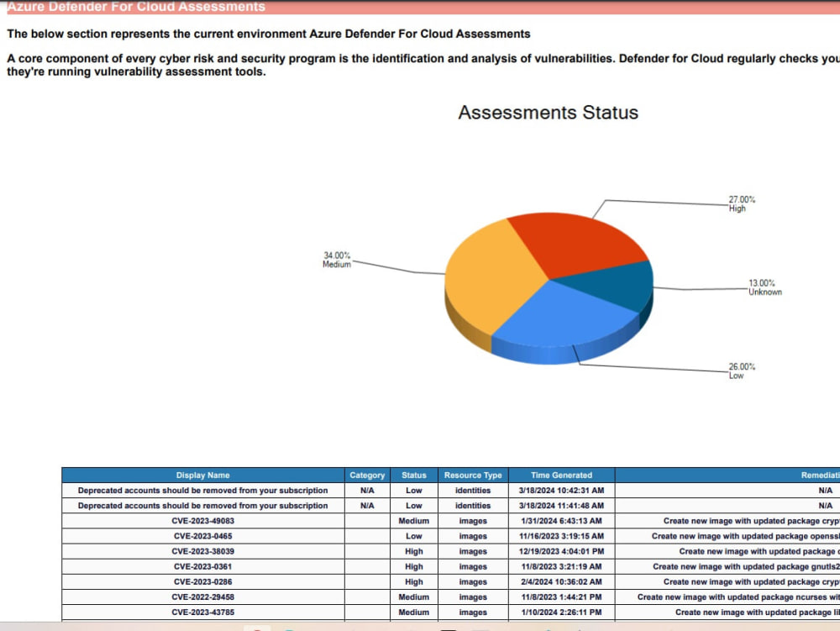Select the CVE-2023-49083 cell

[203, 521]
